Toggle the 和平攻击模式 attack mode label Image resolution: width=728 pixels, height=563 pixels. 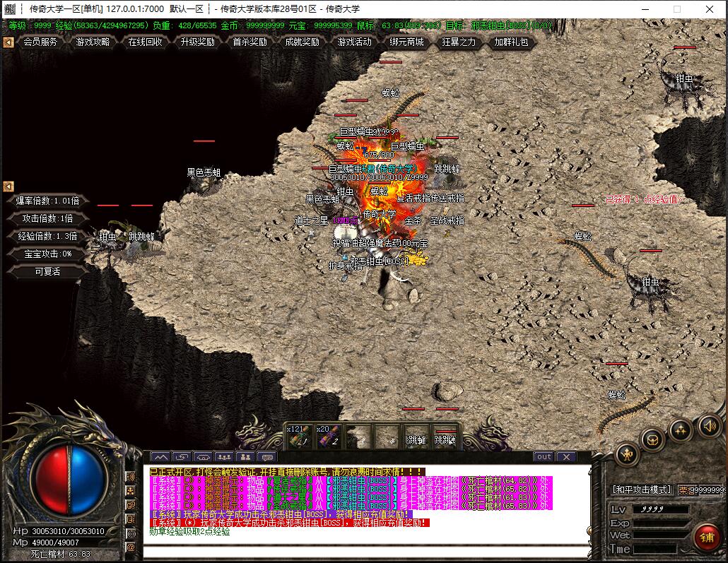[x=642, y=490]
